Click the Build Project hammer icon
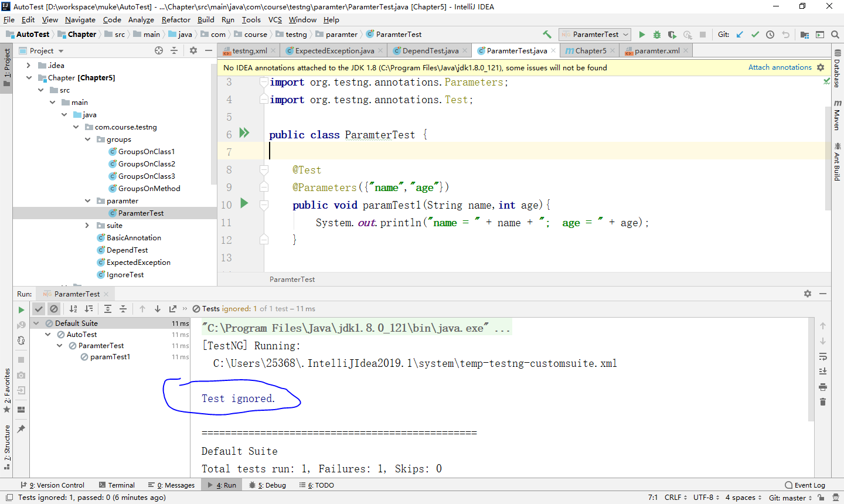The height and width of the screenshot is (504, 844). click(547, 35)
